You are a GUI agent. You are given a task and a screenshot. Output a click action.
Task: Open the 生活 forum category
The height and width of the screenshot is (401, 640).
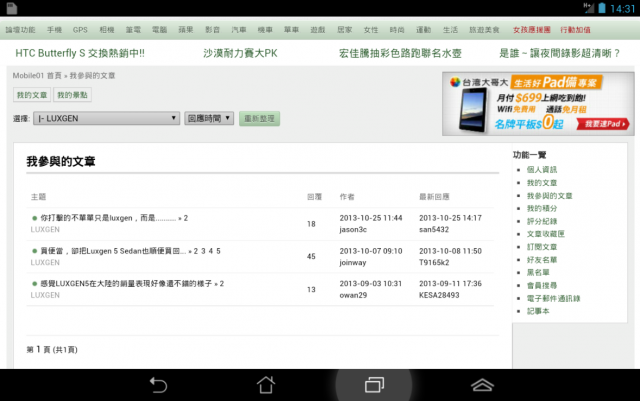450,30
